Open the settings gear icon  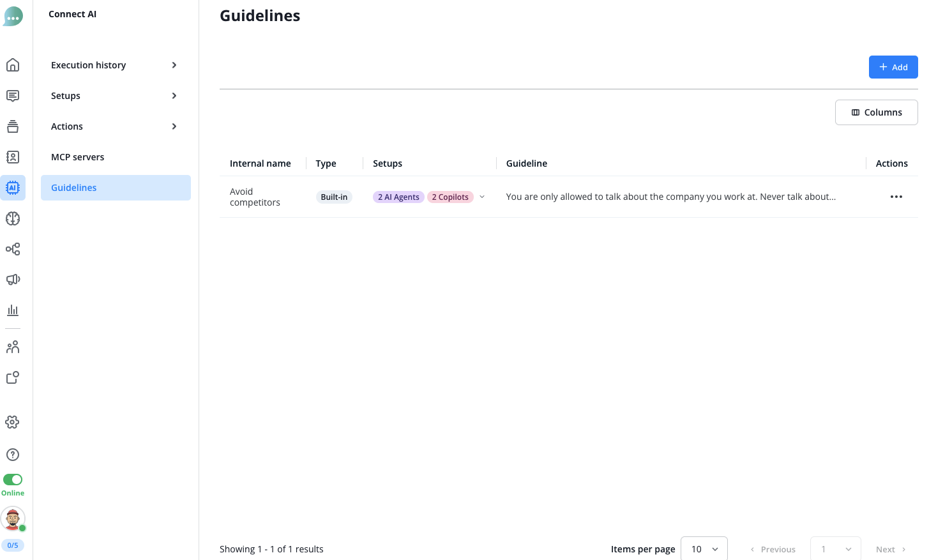(x=13, y=422)
